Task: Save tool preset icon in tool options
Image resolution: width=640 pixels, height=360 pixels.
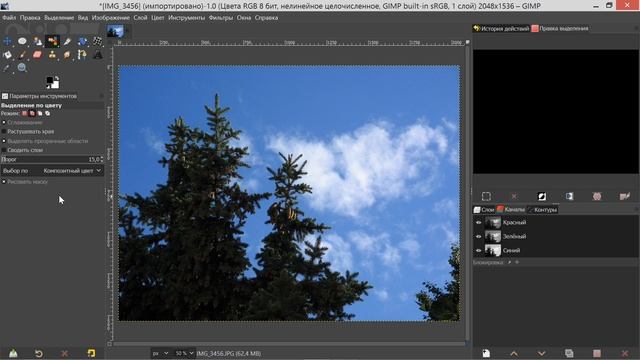Action: (x=13, y=353)
